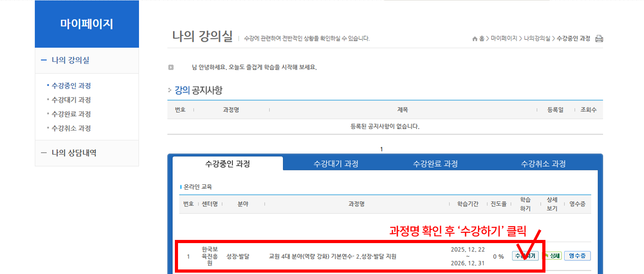Click the 나의강의실 breadcrumb link
Viewport: 644px width, 274px height.
[537, 39]
